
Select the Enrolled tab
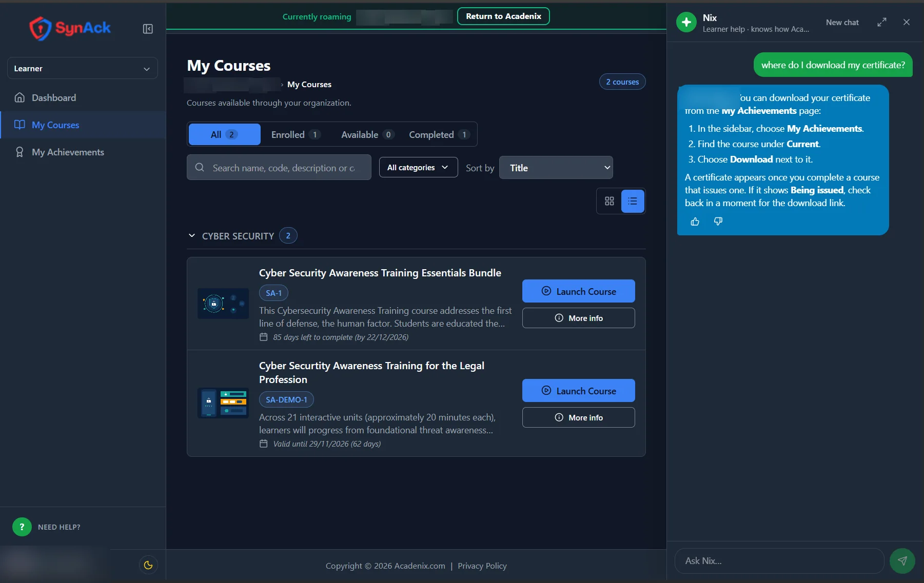[296, 134]
